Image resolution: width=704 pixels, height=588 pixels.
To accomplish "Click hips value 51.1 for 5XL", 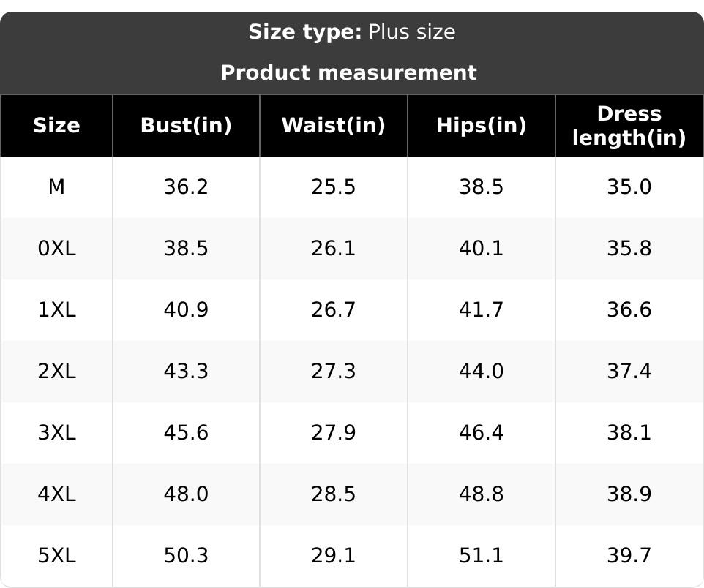I will click(482, 556).
